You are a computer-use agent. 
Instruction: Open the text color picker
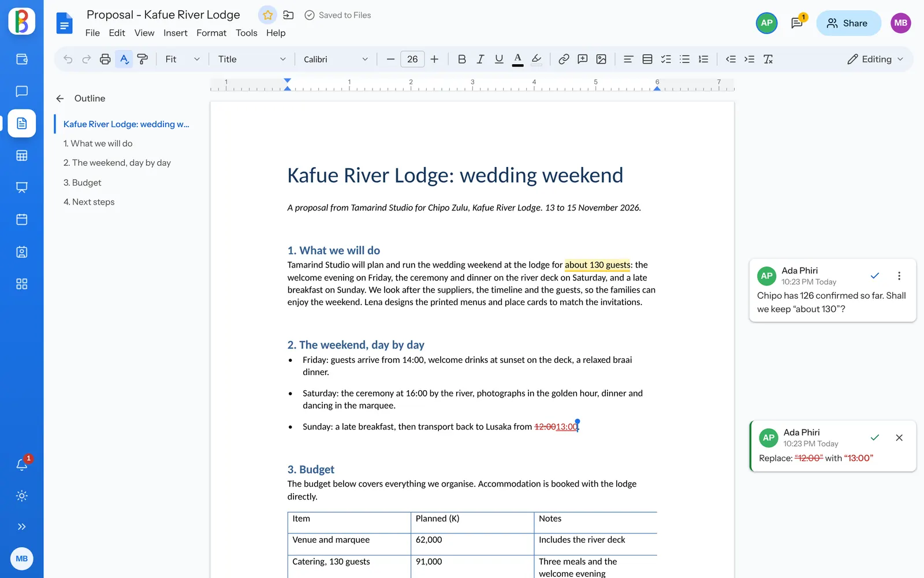pos(517,59)
